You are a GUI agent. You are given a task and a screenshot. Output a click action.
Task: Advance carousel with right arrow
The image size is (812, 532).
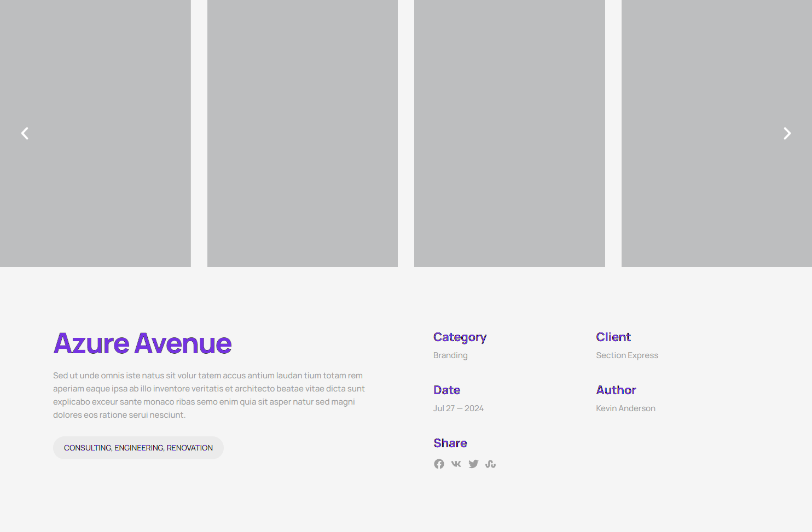(x=787, y=133)
